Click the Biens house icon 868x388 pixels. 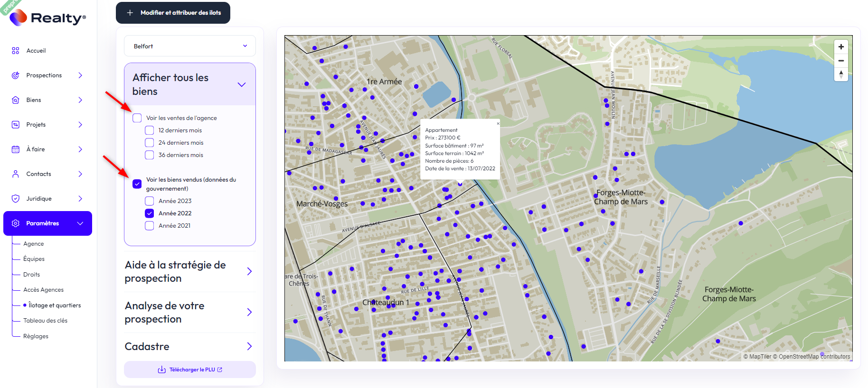coord(16,100)
